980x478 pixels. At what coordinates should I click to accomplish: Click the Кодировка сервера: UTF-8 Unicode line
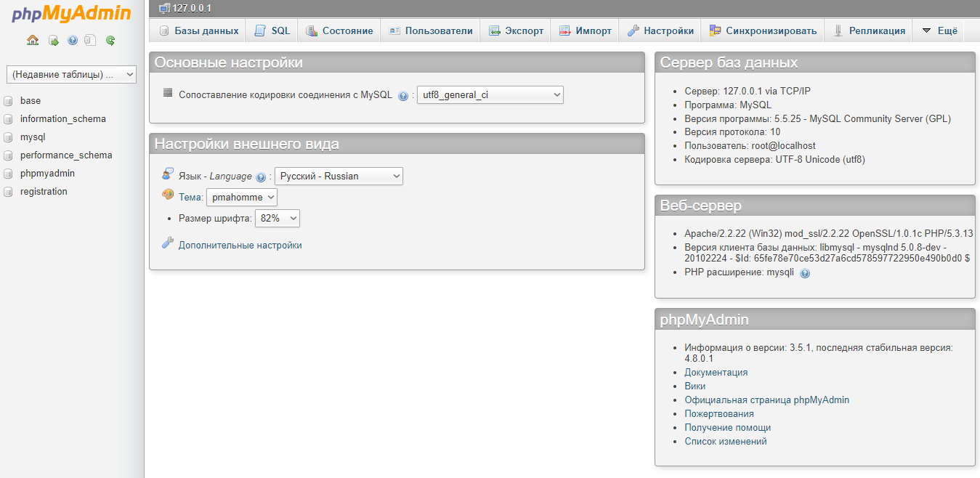pos(774,160)
